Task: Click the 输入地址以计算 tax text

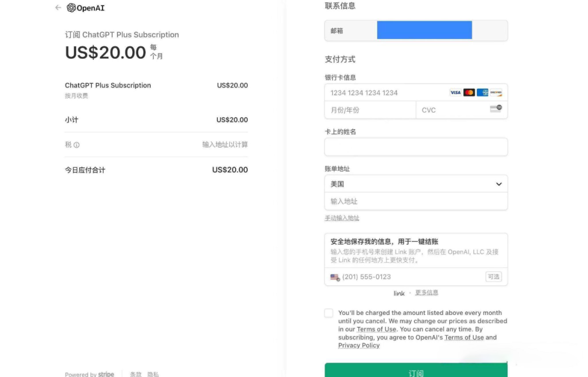Action: tap(225, 145)
